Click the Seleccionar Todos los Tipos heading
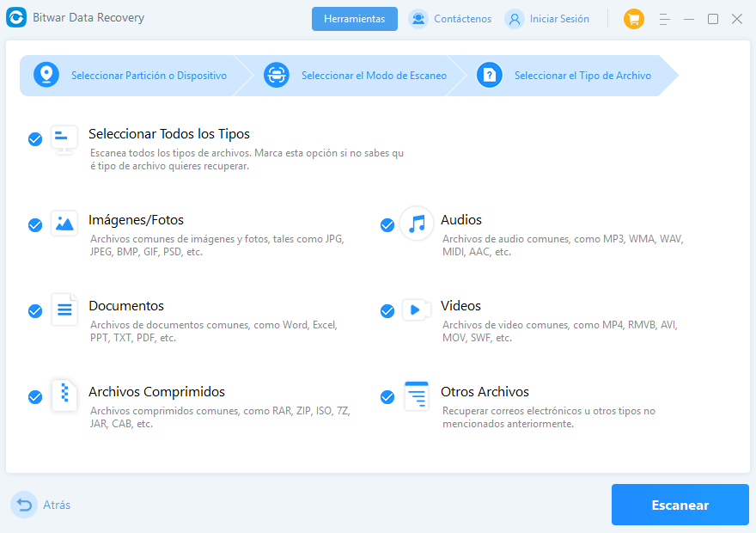756x533 pixels. coord(169,134)
